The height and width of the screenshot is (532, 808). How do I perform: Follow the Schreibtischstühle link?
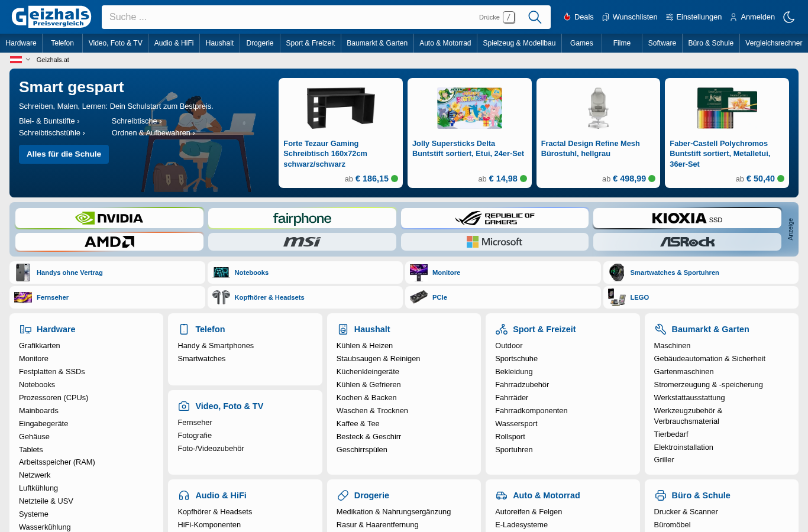click(52, 133)
